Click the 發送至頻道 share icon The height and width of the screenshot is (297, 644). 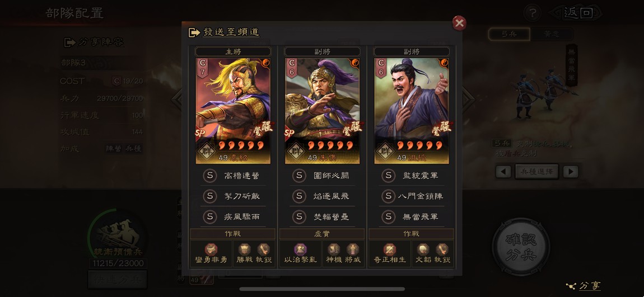pos(194,32)
